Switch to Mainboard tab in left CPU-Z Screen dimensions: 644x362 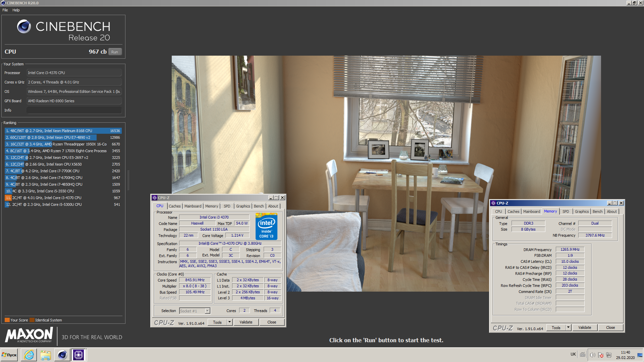[193, 206]
